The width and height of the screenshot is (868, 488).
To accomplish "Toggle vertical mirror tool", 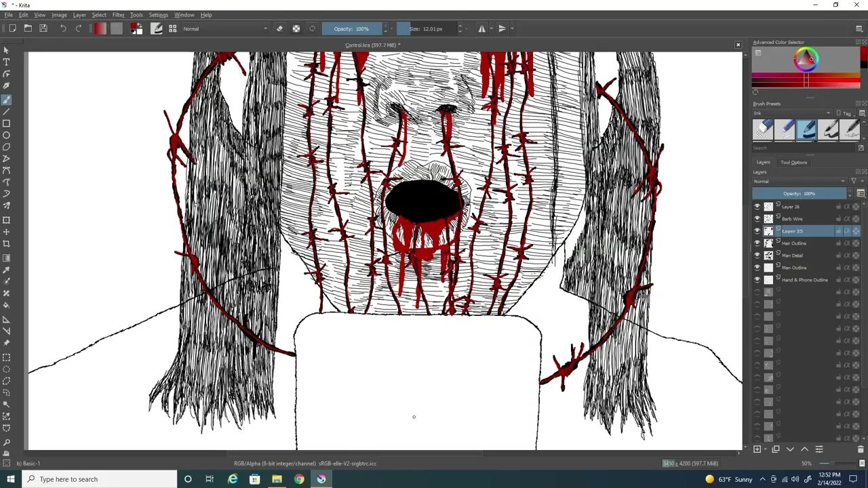I will [502, 28].
